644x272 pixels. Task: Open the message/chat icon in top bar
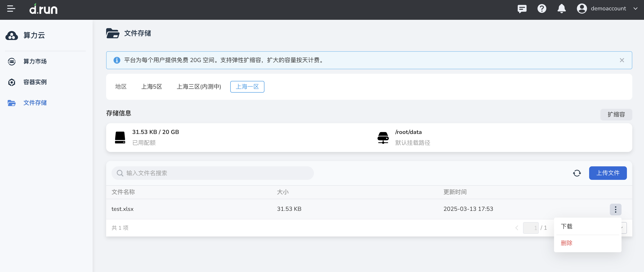(522, 9)
